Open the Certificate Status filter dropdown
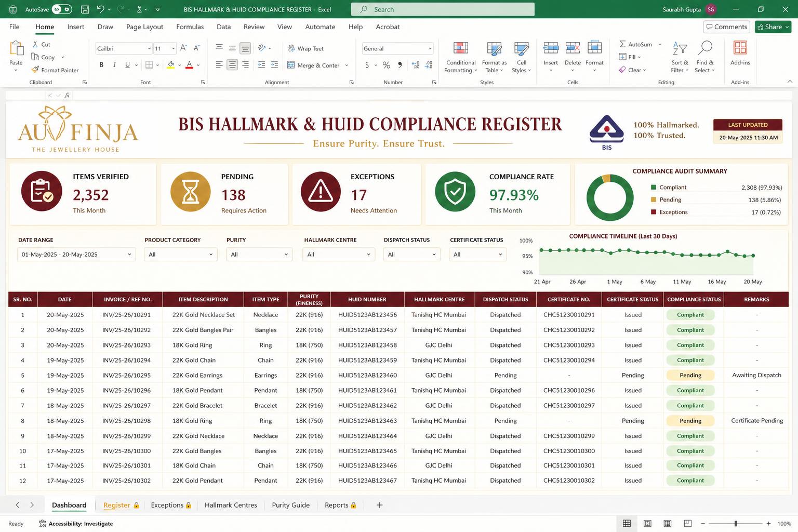The image size is (798, 532). coord(477,255)
